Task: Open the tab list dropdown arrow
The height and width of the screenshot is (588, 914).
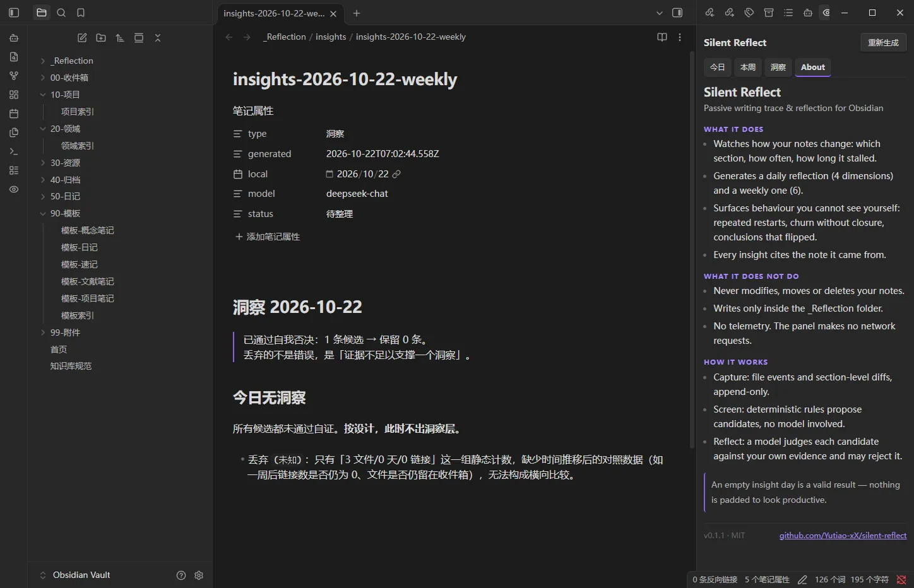Action: [660, 13]
